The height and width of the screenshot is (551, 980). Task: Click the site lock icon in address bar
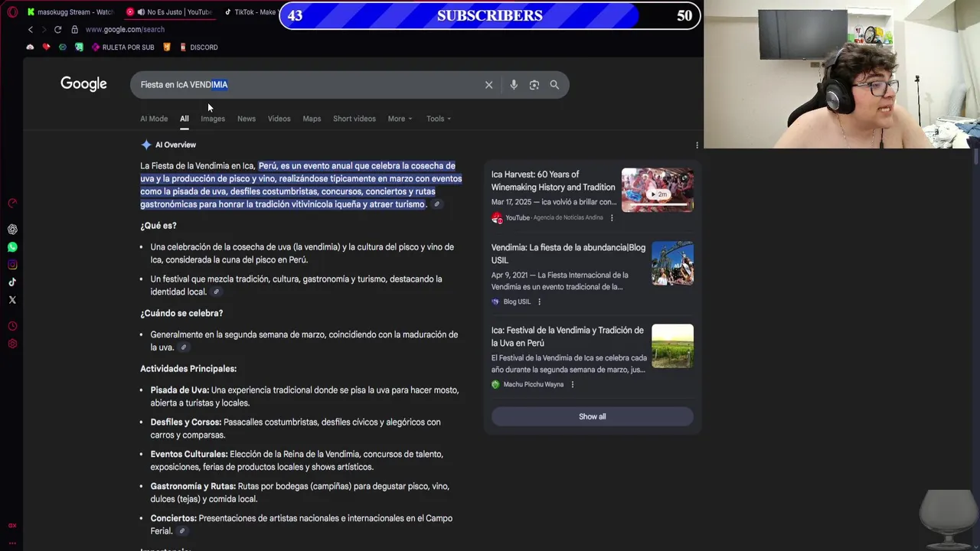[74, 29]
